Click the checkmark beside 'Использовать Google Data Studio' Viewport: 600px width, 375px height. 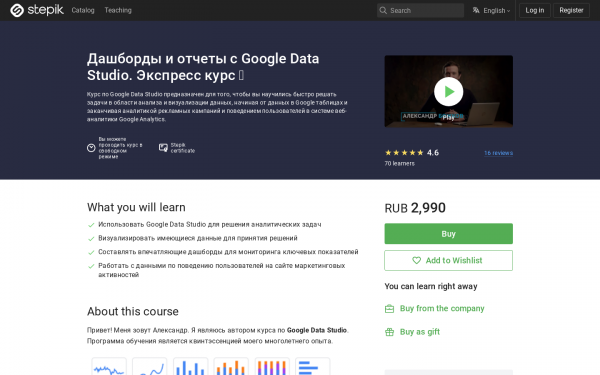91,225
